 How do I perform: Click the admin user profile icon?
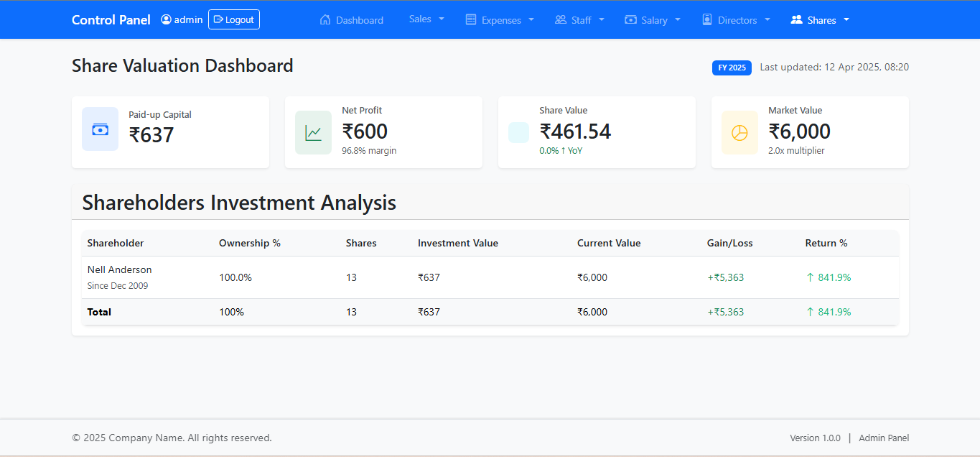tap(167, 19)
